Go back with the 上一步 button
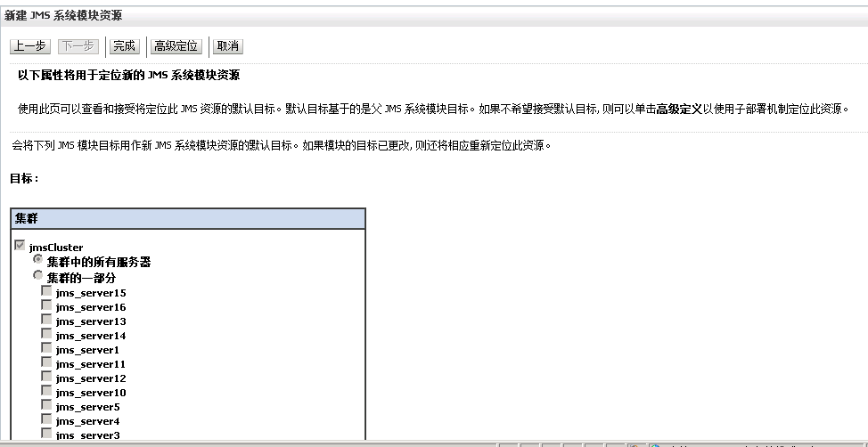 point(30,46)
